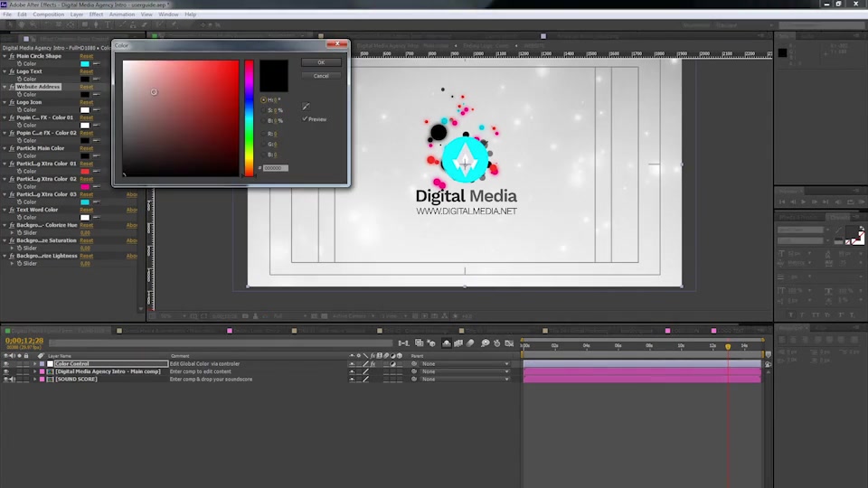Open the Effect menu
The image size is (868, 488).
pyautogui.click(x=96, y=14)
